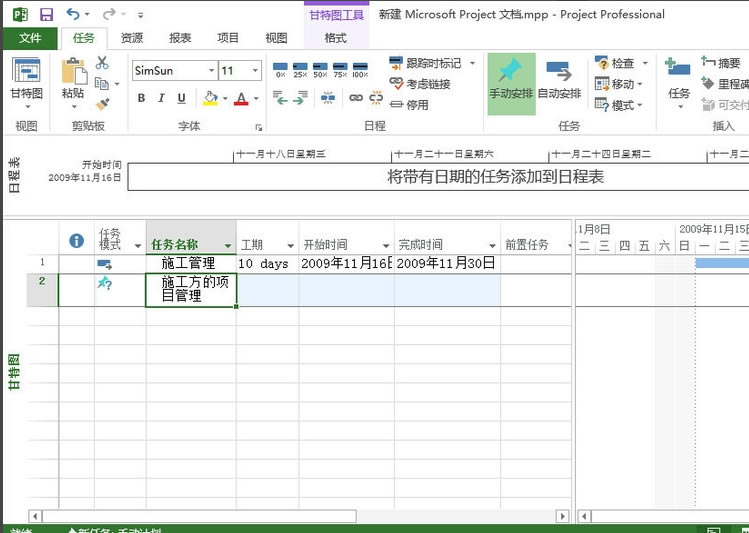Click the italic formatting icon
The width and height of the screenshot is (749, 533).
[161, 98]
